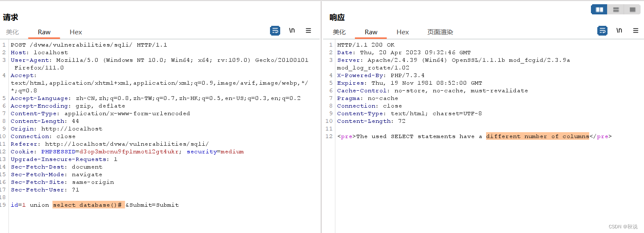The image size is (644, 233).
Task: Select side-by-side layout view icon
Action: (599, 10)
